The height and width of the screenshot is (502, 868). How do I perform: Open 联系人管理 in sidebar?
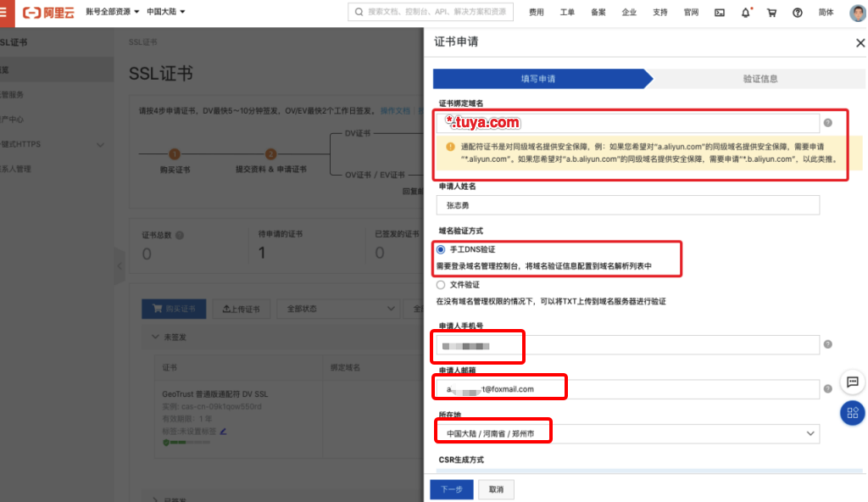15,169
